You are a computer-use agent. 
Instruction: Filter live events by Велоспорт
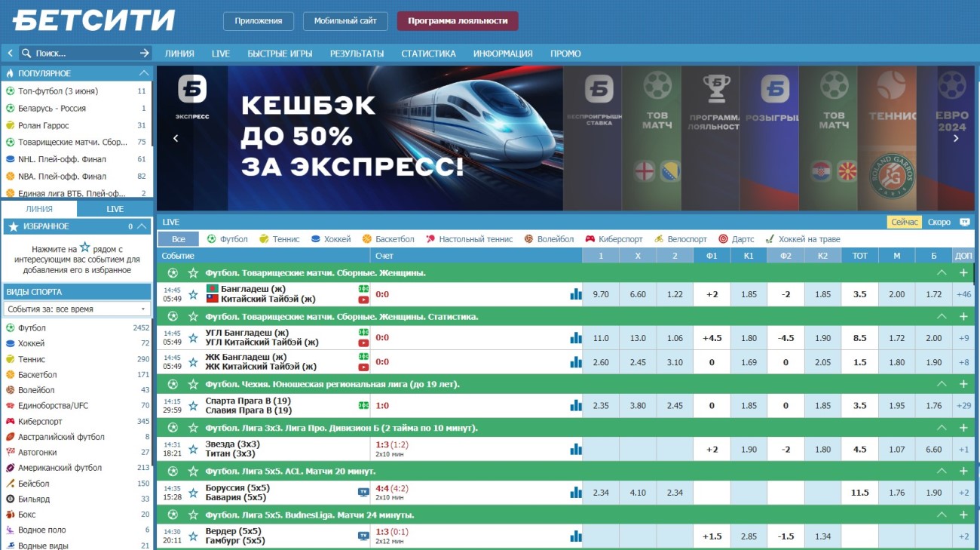click(681, 239)
